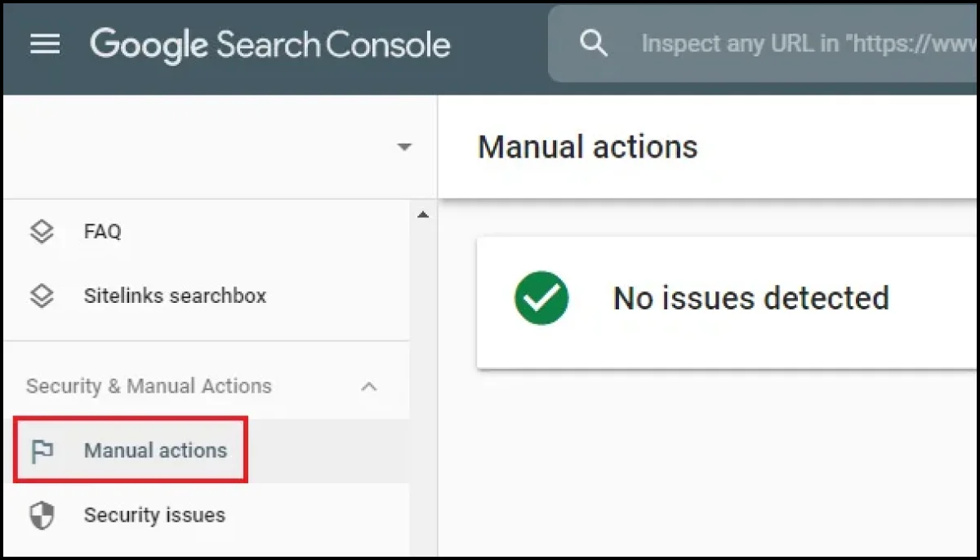Open the Security issues page

[x=154, y=516]
